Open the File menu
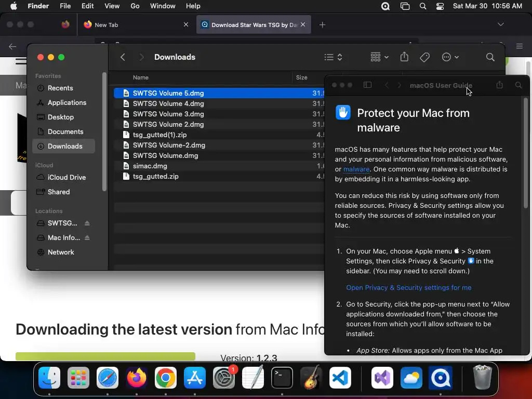This screenshot has width=532, height=399. point(65,6)
